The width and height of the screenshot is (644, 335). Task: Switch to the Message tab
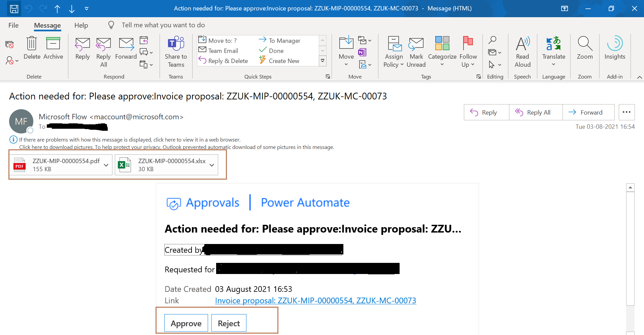click(x=47, y=25)
